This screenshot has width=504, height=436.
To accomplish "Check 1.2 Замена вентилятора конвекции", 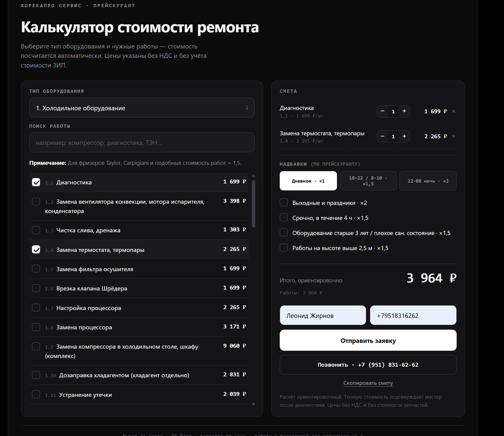I will click(36, 201).
